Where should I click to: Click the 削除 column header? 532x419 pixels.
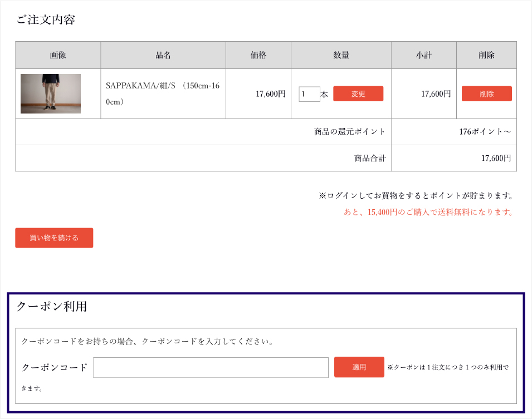pyautogui.click(x=486, y=55)
